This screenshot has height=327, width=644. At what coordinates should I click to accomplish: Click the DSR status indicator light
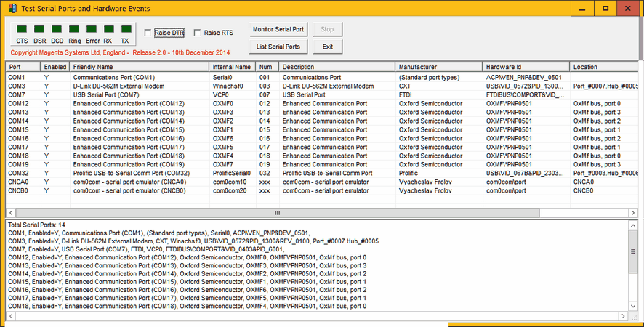(40, 30)
